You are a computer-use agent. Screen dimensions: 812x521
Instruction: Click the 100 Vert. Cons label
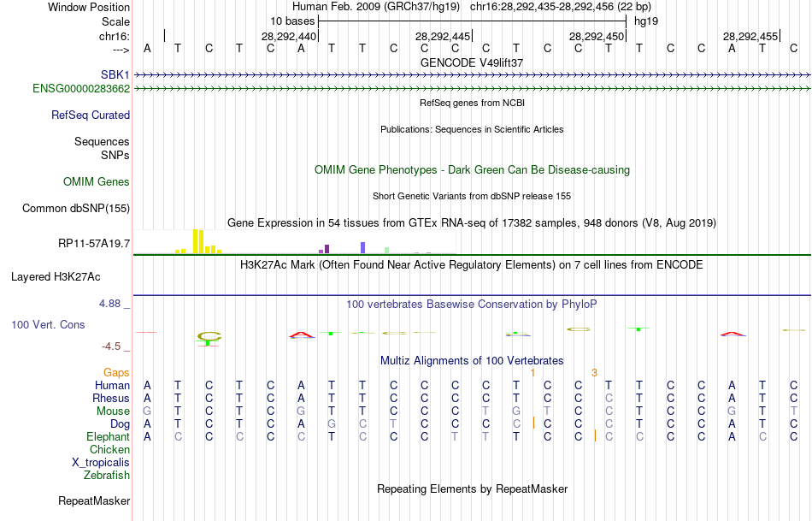(x=48, y=325)
